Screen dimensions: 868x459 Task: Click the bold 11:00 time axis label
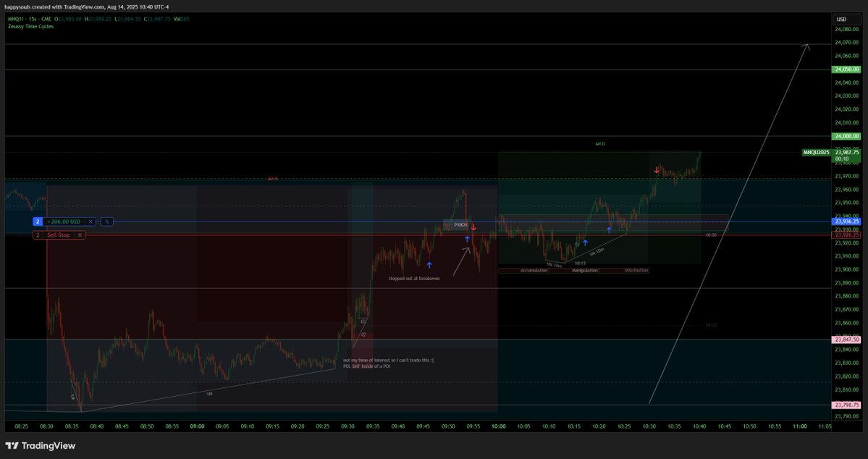coord(799,426)
